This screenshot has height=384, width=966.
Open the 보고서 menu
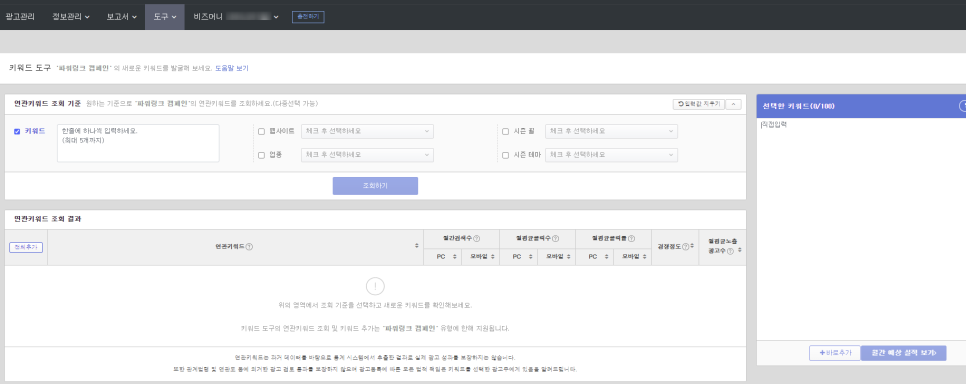click(x=121, y=17)
